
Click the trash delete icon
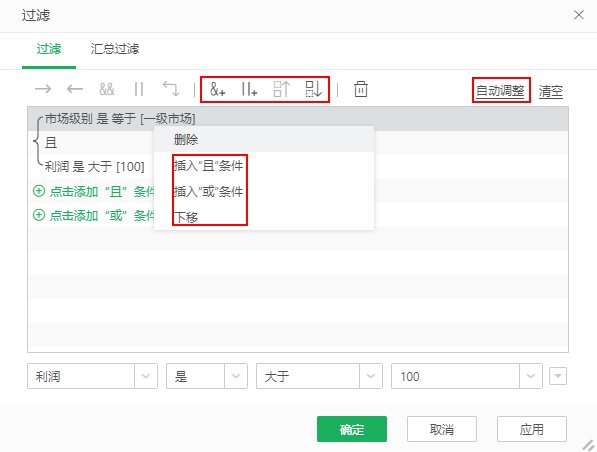pos(361,89)
